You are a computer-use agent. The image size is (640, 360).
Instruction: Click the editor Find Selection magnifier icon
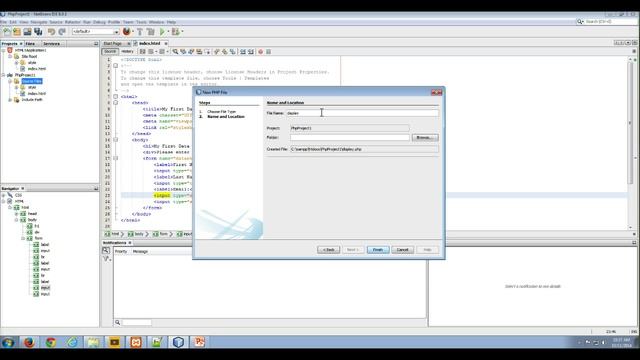coord(175,52)
